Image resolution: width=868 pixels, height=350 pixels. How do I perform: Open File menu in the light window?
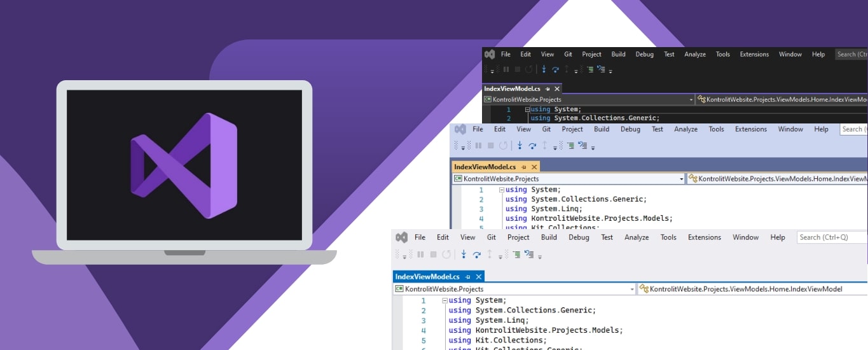pos(420,237)
